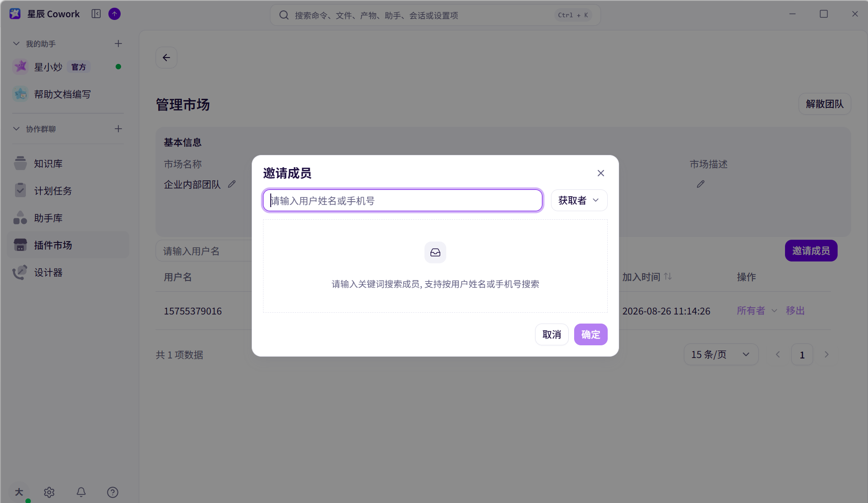Click the 解散团队 button
Screen dimensions: 868x503
coord(824,104)
